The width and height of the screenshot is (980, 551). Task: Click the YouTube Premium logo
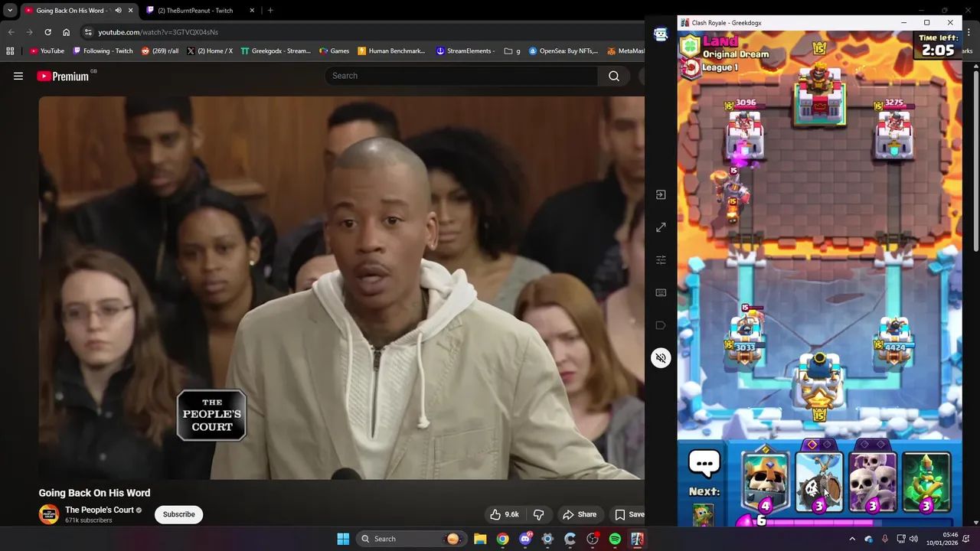point(63,76)
